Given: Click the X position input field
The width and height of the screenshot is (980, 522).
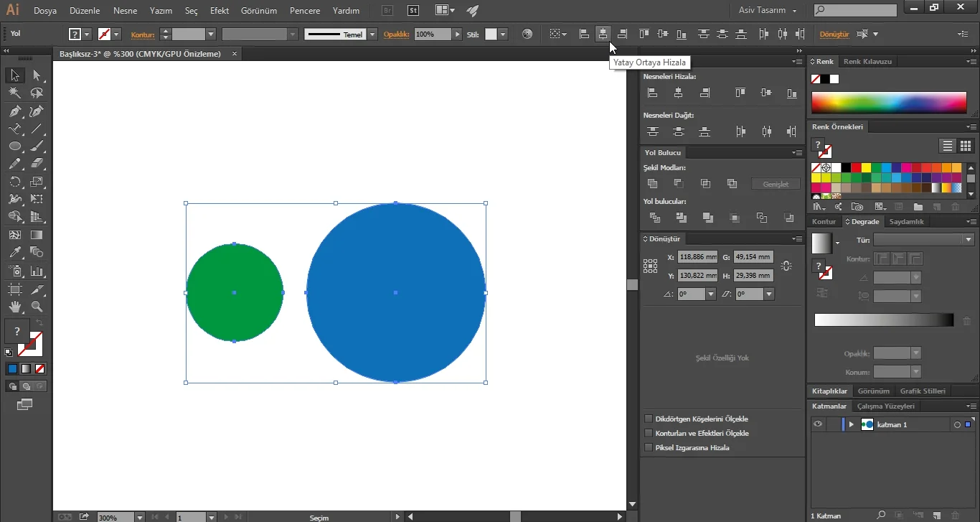Looking at the screenshot, I should pos(697,257).
